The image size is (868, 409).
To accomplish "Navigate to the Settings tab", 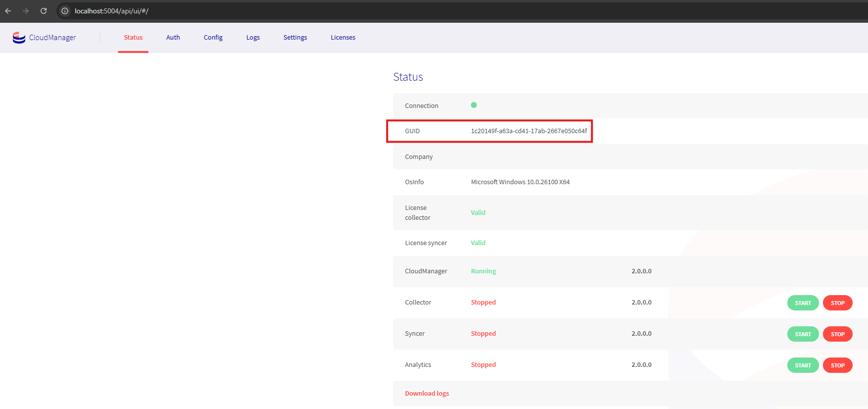I will (x=295, y=38).
